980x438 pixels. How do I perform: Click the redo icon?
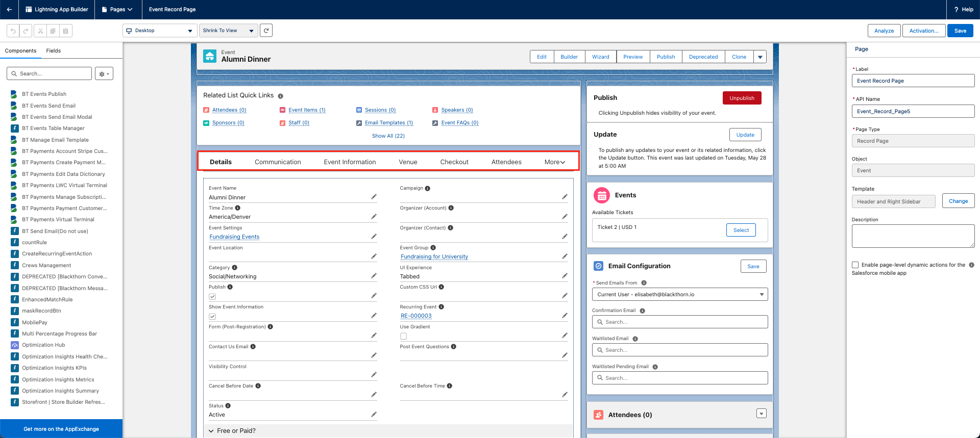(26, 31)
